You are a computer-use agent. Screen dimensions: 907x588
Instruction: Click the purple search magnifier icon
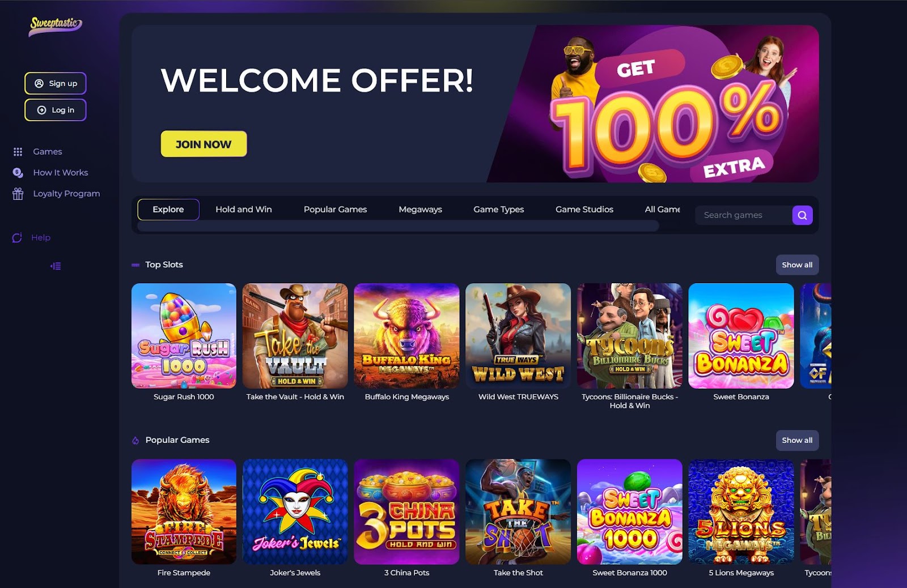pos(802,215)
